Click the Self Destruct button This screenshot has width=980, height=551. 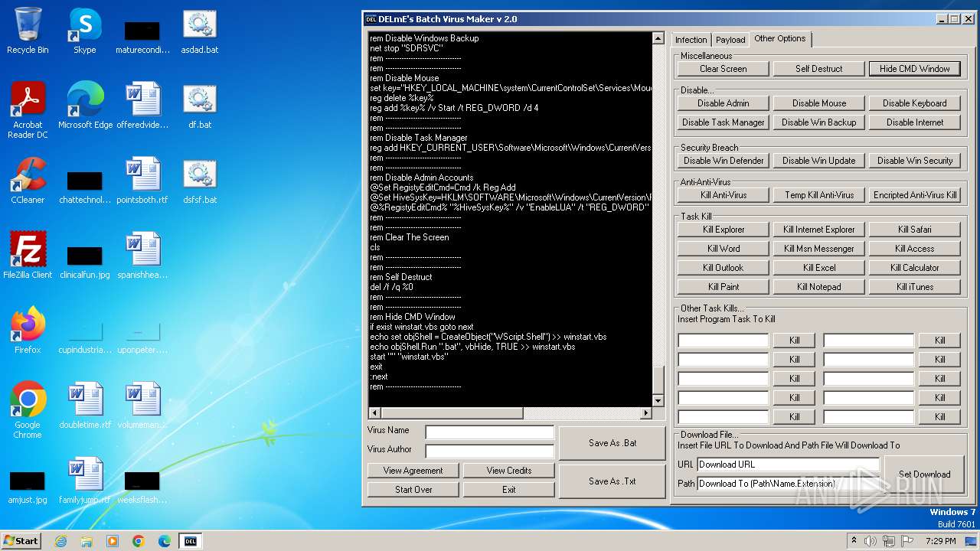click(x=819, y=69)
